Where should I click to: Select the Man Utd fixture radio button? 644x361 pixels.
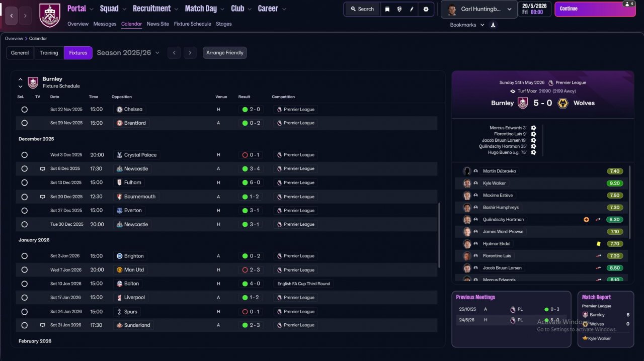tap(24, 270)
